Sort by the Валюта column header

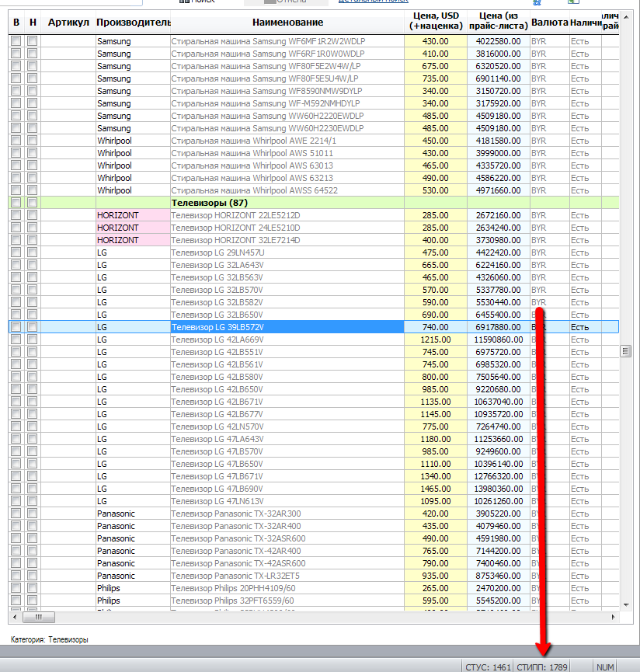(550, 23)
